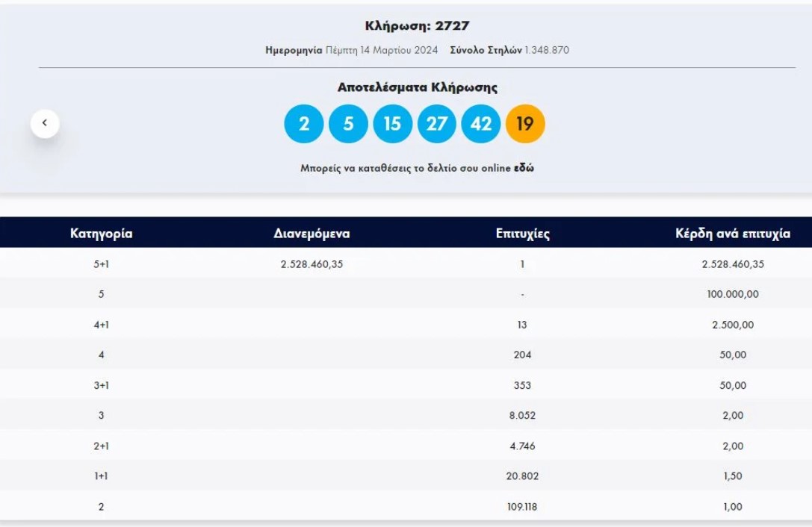Viewport: 812px width, 527px height.
Task: Select the number ball 27
Action: pos(437,125)
